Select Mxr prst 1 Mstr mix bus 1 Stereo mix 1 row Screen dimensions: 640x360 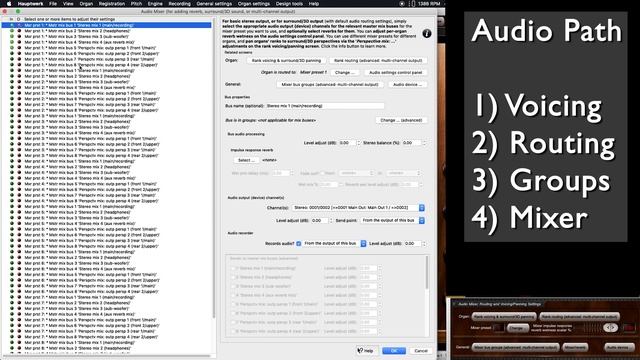106,25
